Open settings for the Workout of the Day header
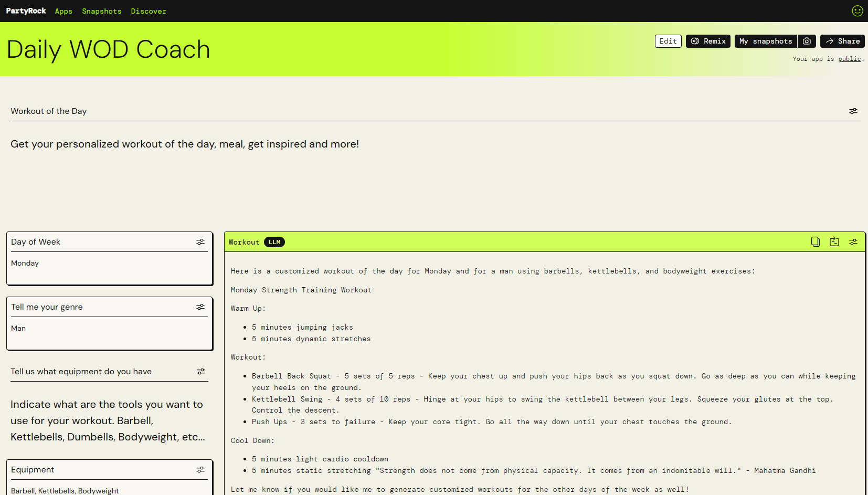Viewport: 868px width, 495px height. (x=853, y=111)
